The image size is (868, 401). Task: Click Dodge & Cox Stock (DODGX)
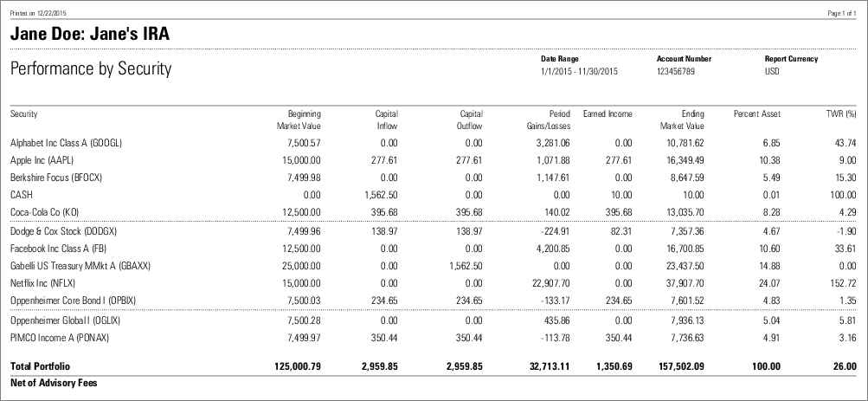62,231
